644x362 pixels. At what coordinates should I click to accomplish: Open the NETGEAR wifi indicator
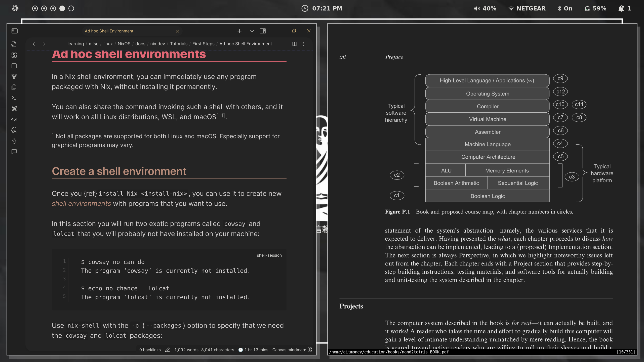(x=527, y=8)
